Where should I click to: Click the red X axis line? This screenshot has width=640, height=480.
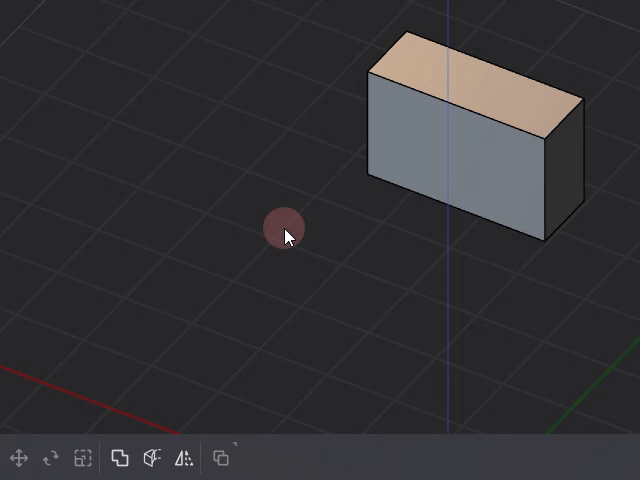[90, 401]
